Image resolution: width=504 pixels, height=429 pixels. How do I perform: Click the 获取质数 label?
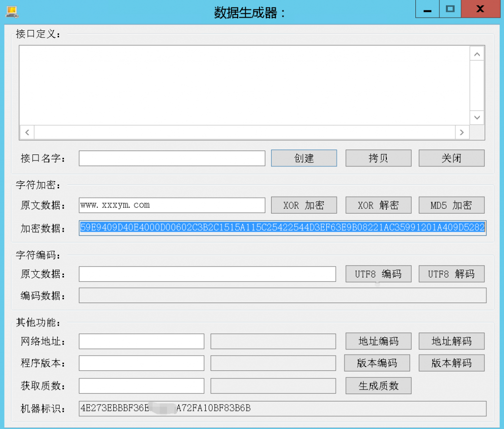(43, 386)
